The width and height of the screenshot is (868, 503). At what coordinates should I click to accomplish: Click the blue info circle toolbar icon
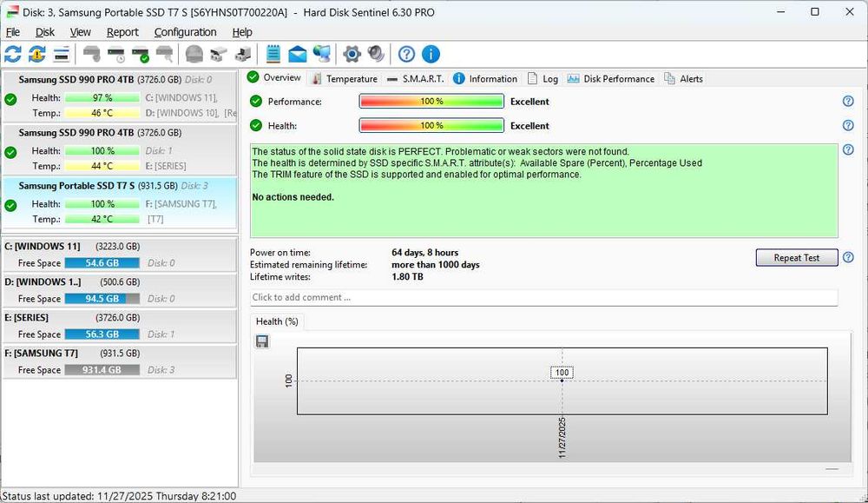click(431, 54)
